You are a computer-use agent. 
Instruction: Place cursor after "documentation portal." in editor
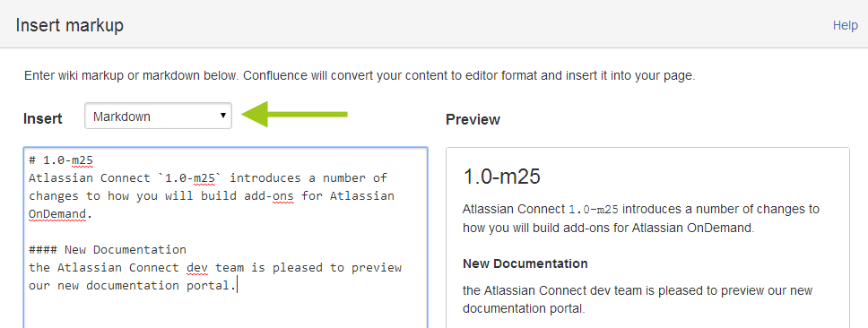coord(237,285)
